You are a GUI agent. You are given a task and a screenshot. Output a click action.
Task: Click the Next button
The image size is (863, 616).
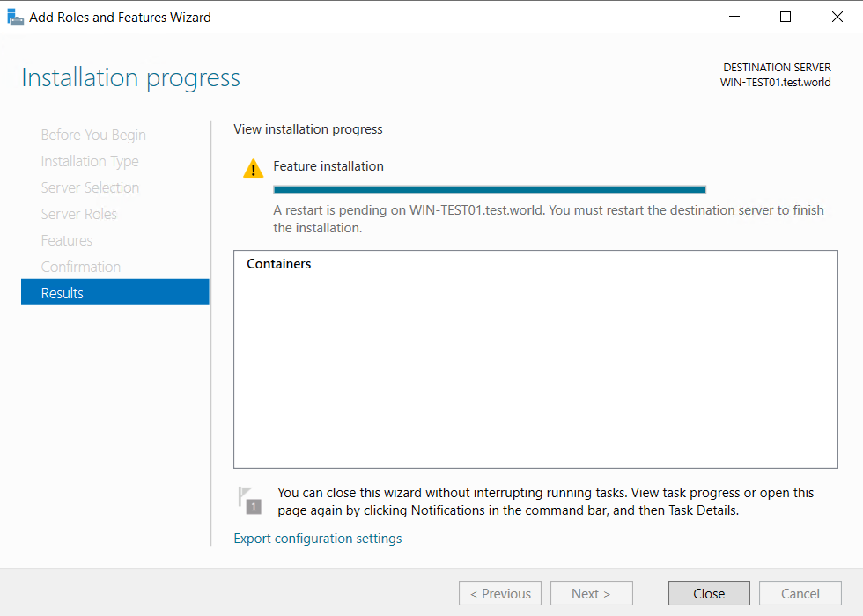point(592,593)
